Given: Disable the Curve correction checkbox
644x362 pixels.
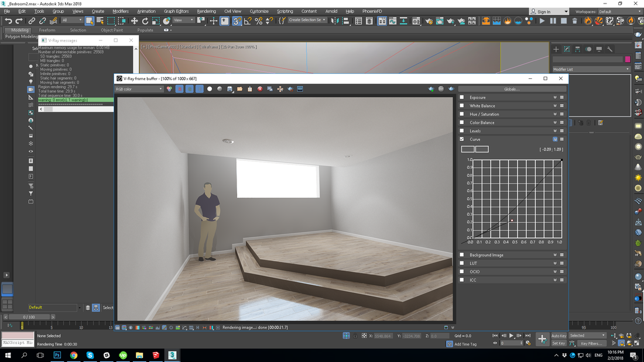Looking at the screenshot, I should tap(462, 139).
